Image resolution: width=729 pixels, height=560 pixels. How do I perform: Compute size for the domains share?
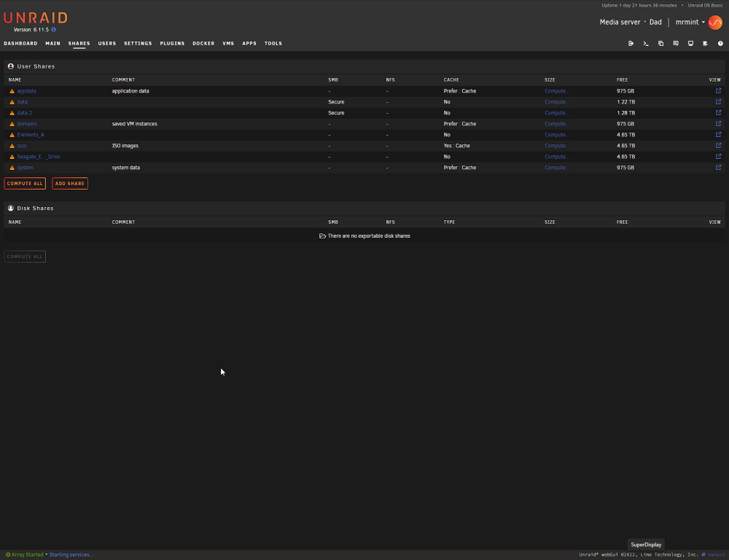(x=556, y=124)
